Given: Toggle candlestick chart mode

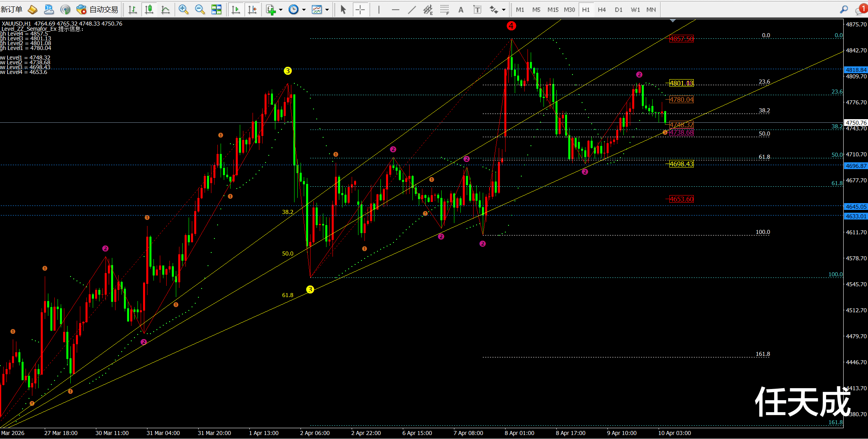Looking at the screenshot, I should click(149, 10).
